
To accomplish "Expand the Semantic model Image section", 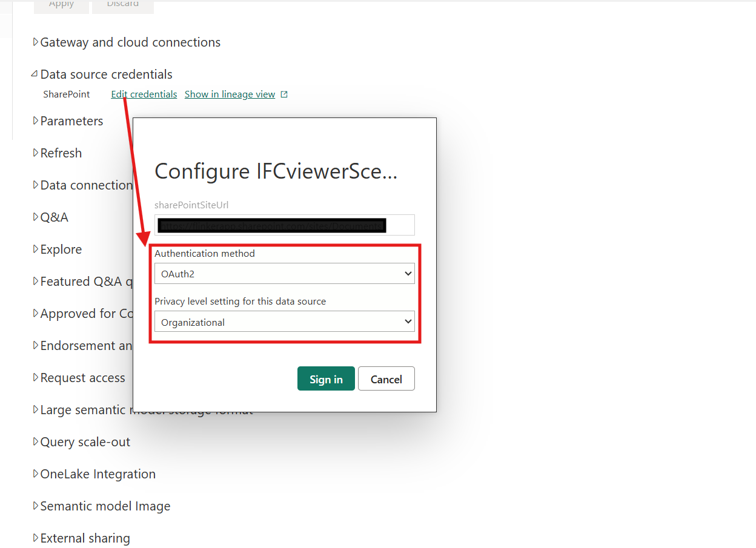I will (x=102, y=506).
